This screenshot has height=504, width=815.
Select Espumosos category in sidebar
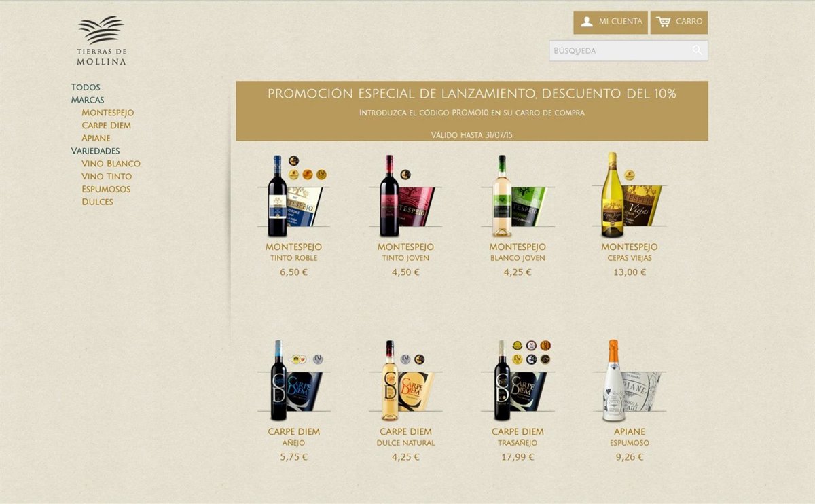pos(106,189)
